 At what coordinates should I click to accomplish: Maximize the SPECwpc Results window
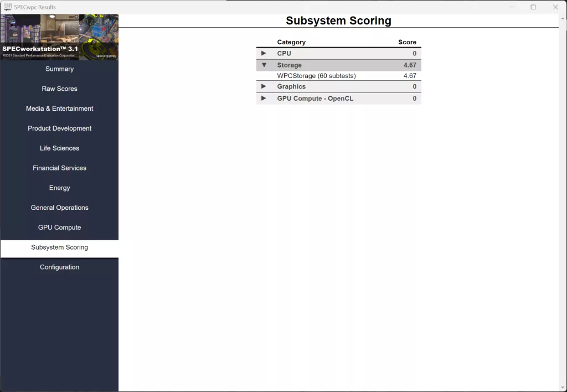(x=533, y=7)
